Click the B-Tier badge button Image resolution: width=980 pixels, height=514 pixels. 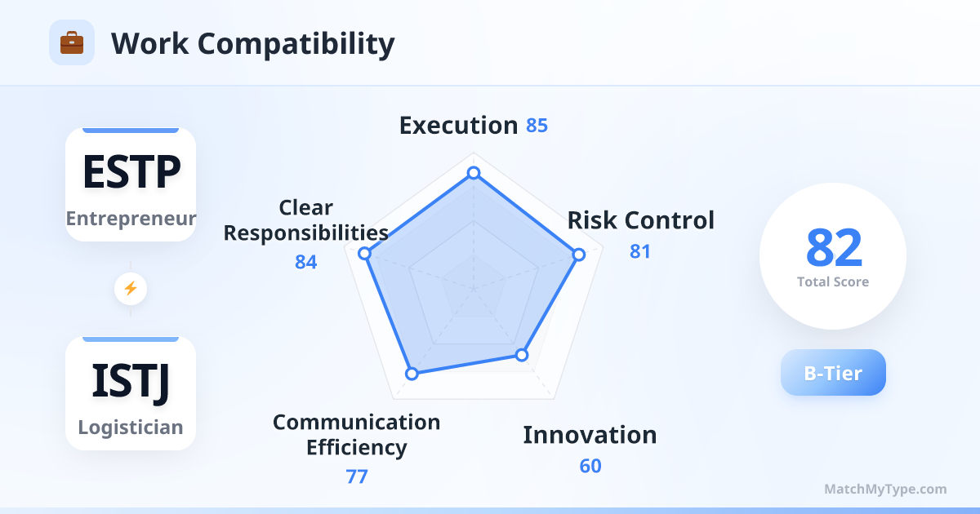click(833, 373)
